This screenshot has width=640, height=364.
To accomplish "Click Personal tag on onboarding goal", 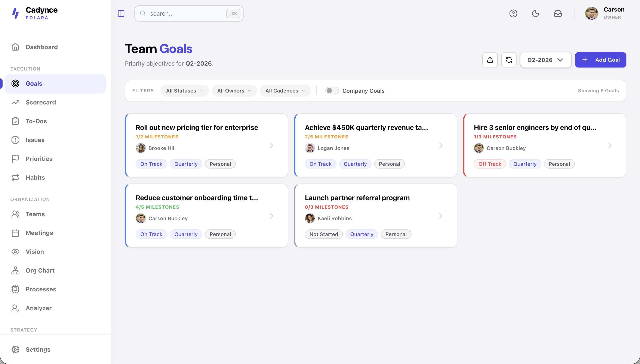I will [x=220, y=234].
